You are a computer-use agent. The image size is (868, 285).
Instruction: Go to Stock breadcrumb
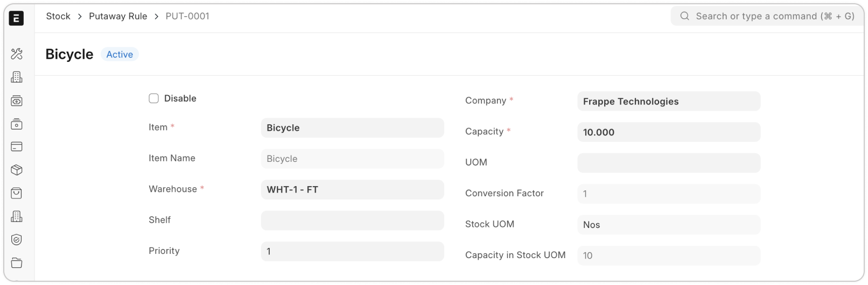coord(58,16)
